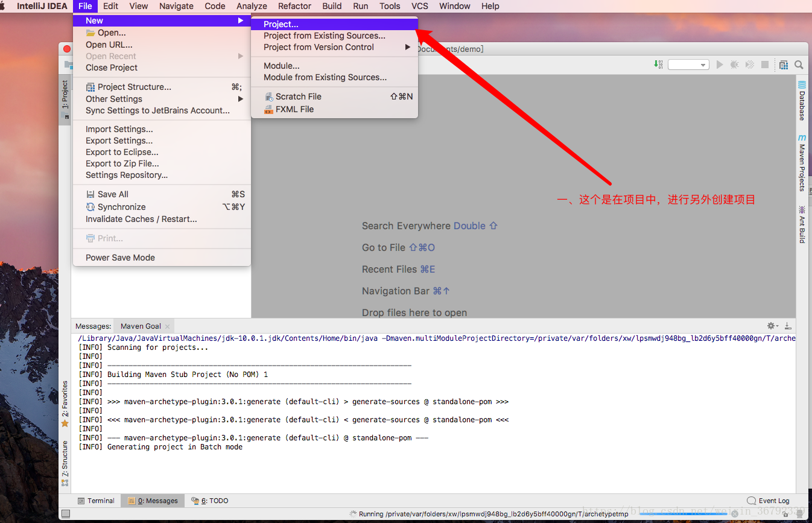Open the Tools menu
The image size is (812, 523).
(x=390, y=6)
